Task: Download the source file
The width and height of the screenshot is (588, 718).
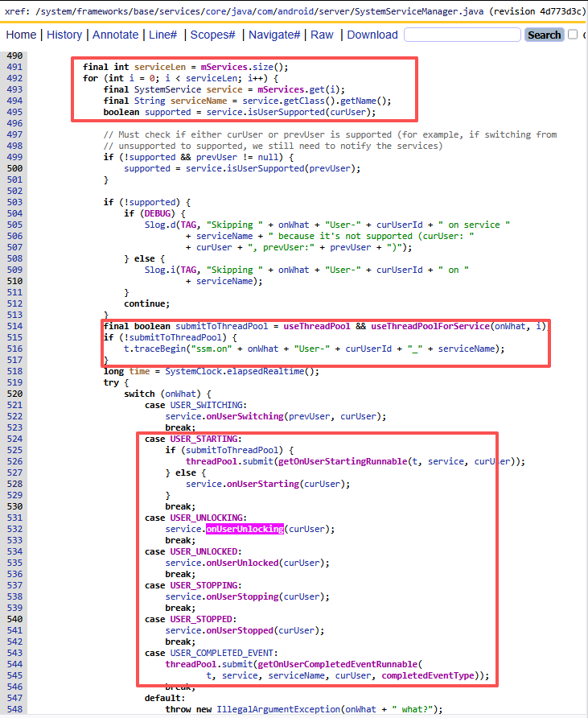Action: click(372, 35)
